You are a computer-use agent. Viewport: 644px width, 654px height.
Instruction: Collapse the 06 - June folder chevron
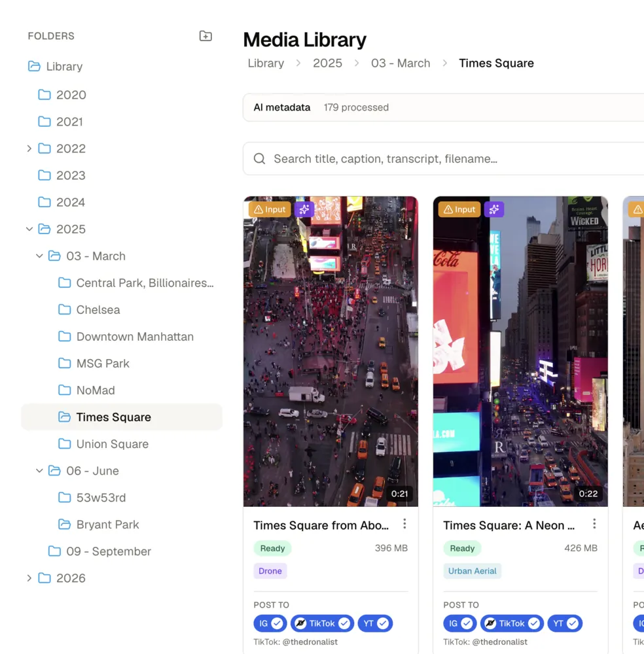[39, 470]
